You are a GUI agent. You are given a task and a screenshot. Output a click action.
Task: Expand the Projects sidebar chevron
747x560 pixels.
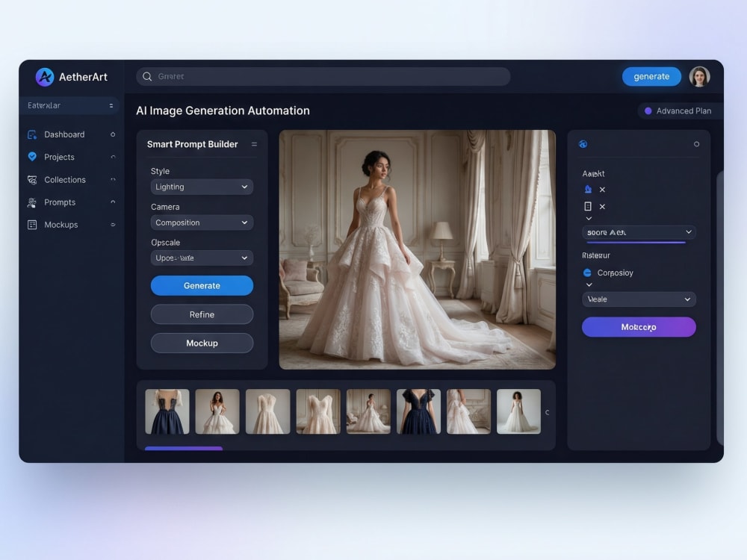(x=113, y=157)
